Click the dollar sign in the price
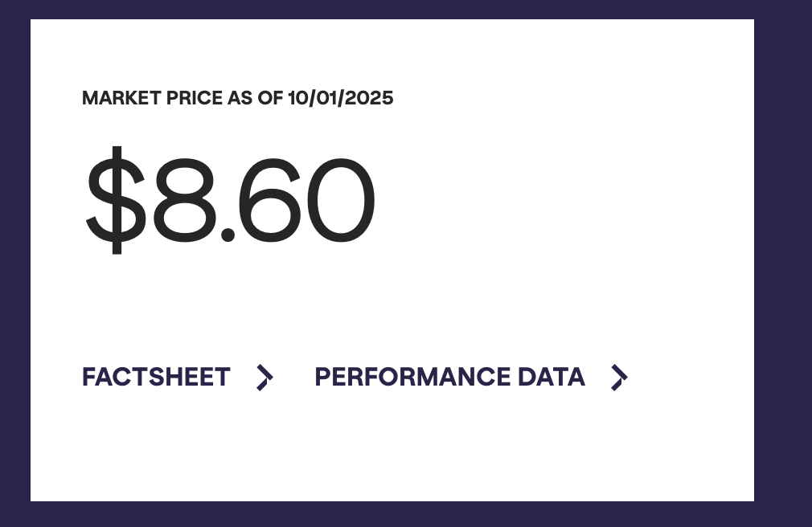Viewport: 812px width, 527px height. point(117,200)
